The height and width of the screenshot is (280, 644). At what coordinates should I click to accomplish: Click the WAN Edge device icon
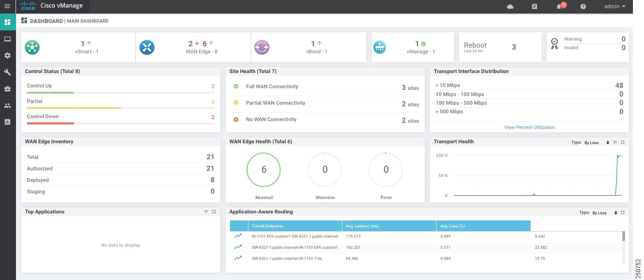147,47
